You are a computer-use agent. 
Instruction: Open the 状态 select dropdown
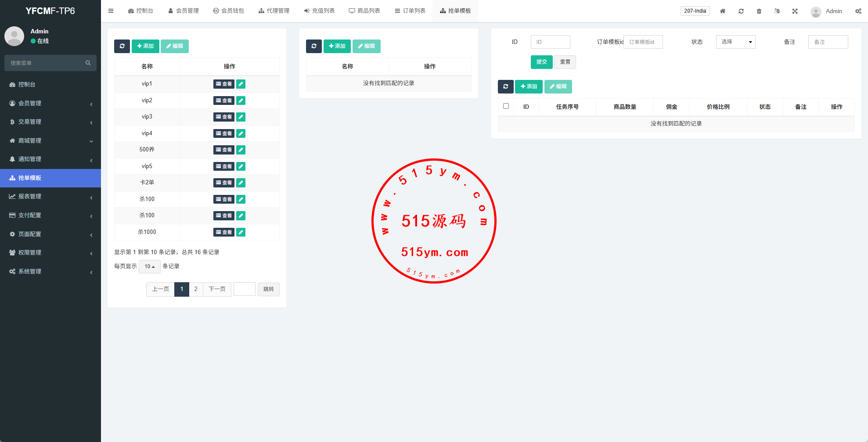point(735,42)
